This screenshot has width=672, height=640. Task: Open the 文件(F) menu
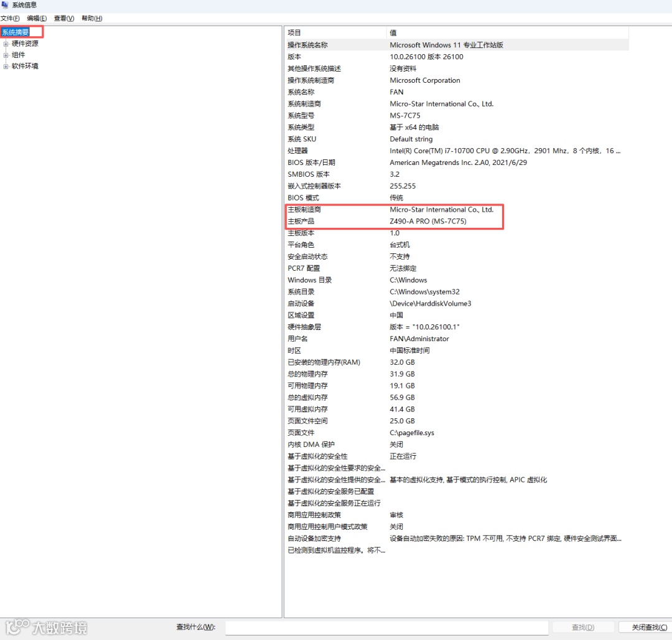pos(10,18)
